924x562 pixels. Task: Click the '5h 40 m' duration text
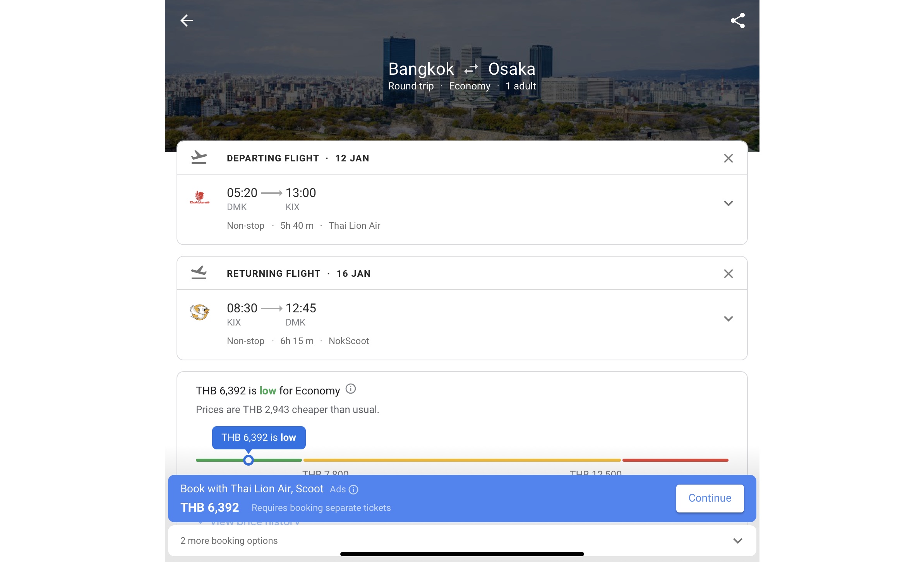tap(297, 226)
